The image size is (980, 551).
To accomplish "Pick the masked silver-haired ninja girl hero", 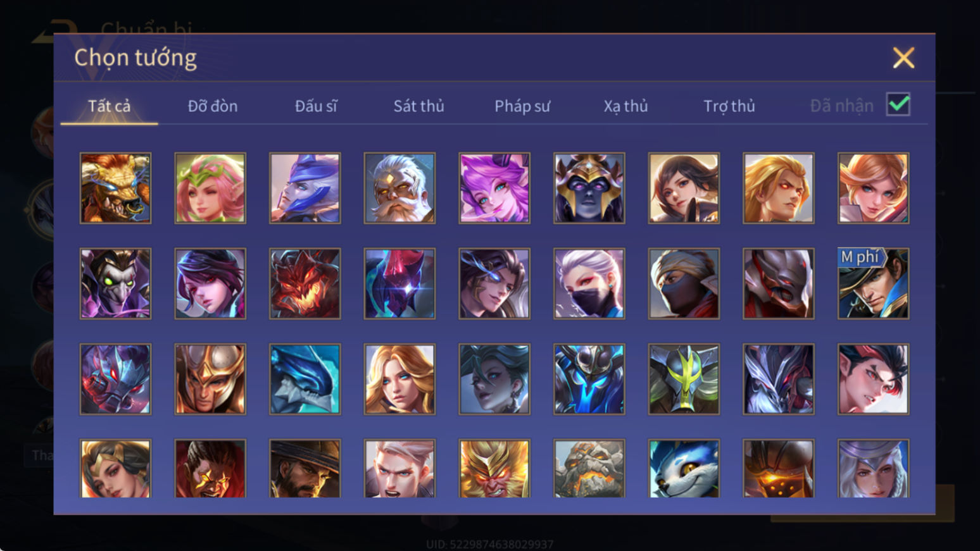I will [589, 283].
